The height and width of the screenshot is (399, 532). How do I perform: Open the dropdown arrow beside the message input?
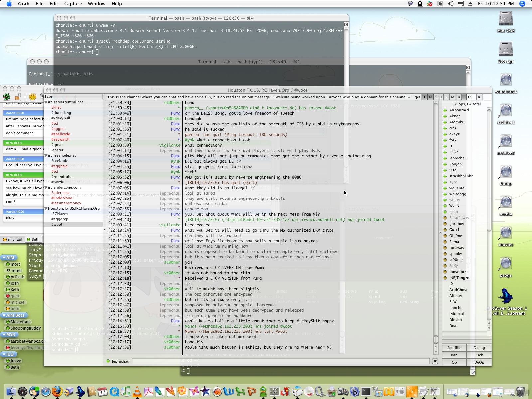[x=435, y=361]
